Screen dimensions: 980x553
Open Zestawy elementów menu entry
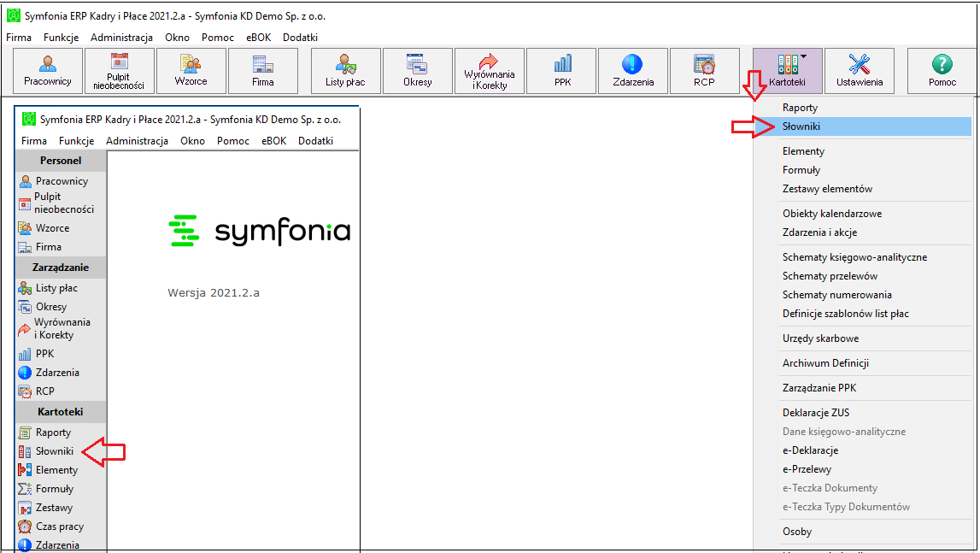coord(863,189)
